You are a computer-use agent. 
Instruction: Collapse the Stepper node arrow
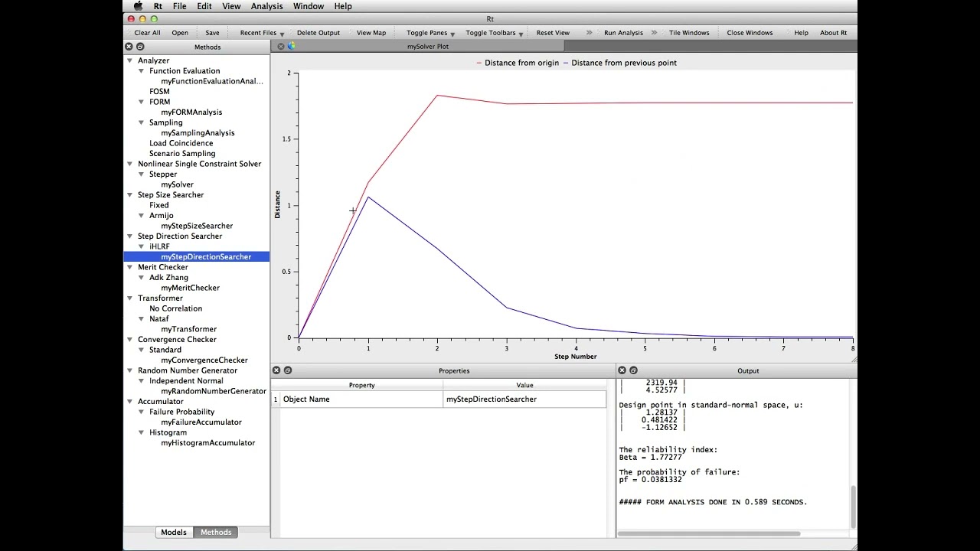click(142, 174)
